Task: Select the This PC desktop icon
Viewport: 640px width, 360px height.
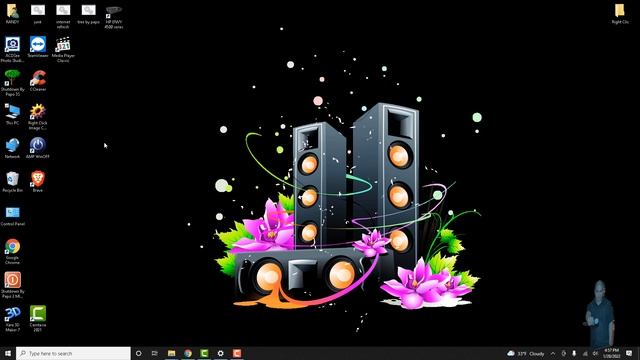Action: tap(12, 114)
